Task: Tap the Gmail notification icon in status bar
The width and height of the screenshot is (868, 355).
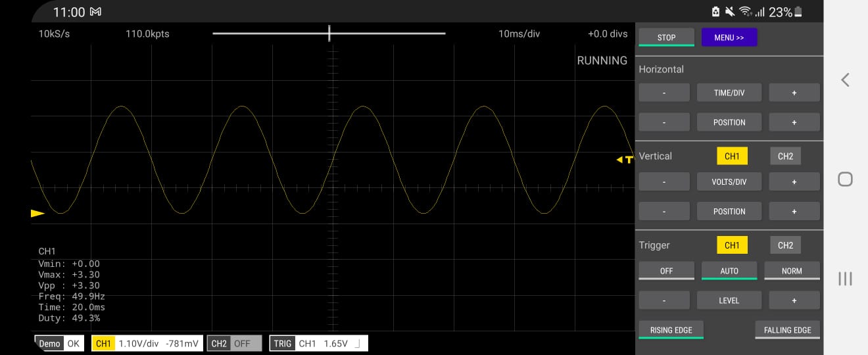Action: click(95, 12)
